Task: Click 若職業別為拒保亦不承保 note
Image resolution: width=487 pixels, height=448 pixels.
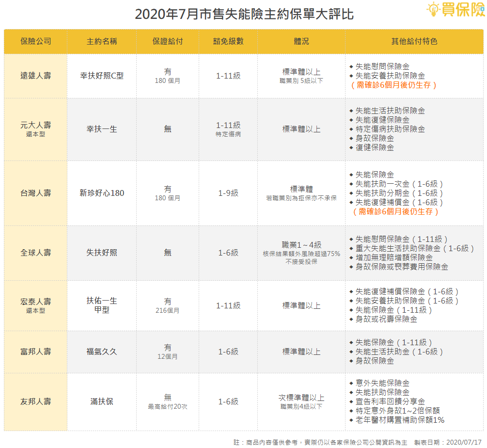Action: point(301,198)
